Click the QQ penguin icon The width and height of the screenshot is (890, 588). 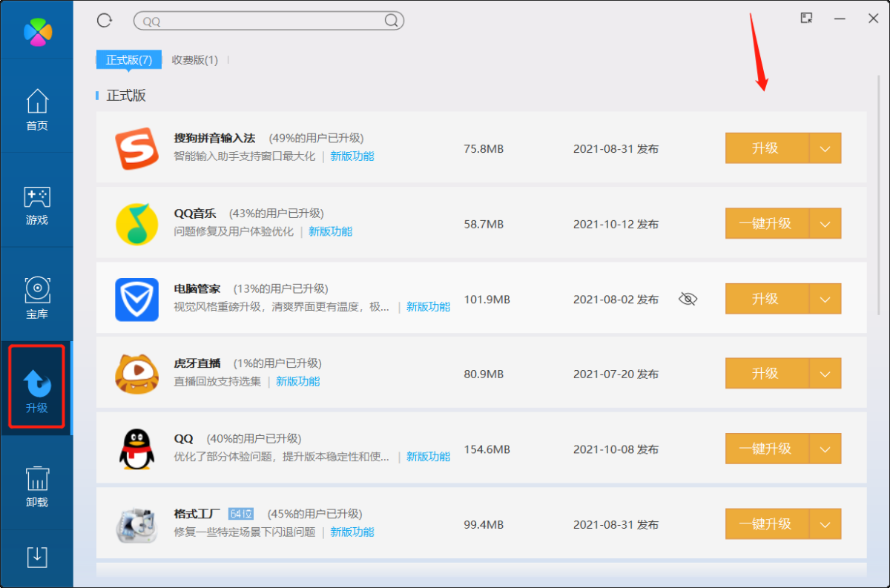coord(136,449)
